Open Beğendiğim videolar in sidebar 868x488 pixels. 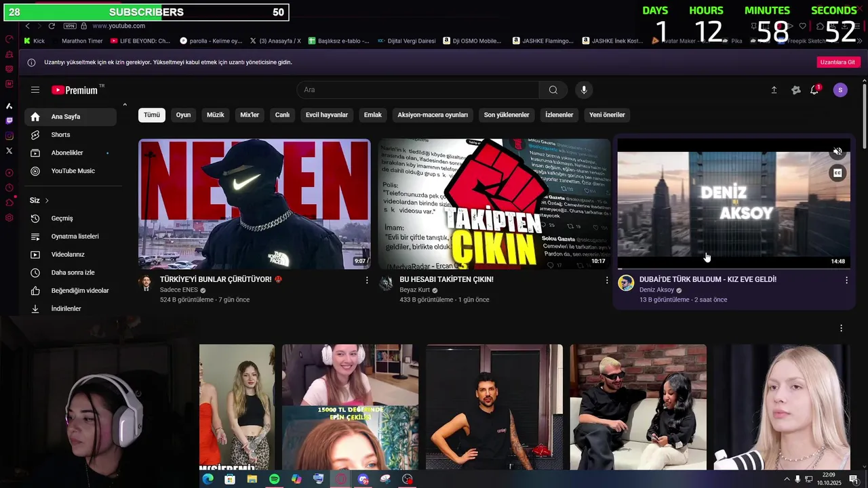[71, 291]
